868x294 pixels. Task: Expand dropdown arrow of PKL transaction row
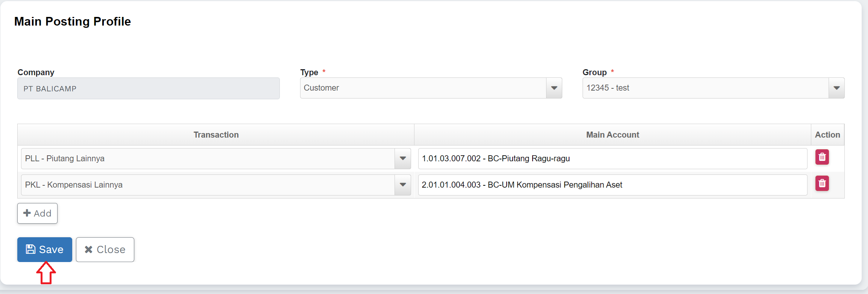[x=402, y=185]
